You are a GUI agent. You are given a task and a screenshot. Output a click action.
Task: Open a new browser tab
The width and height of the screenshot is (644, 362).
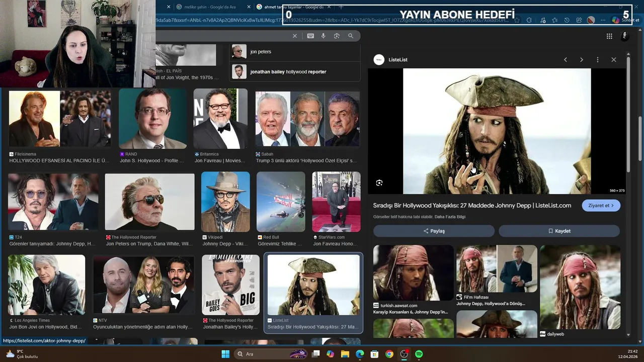click(x=341, y=7)
